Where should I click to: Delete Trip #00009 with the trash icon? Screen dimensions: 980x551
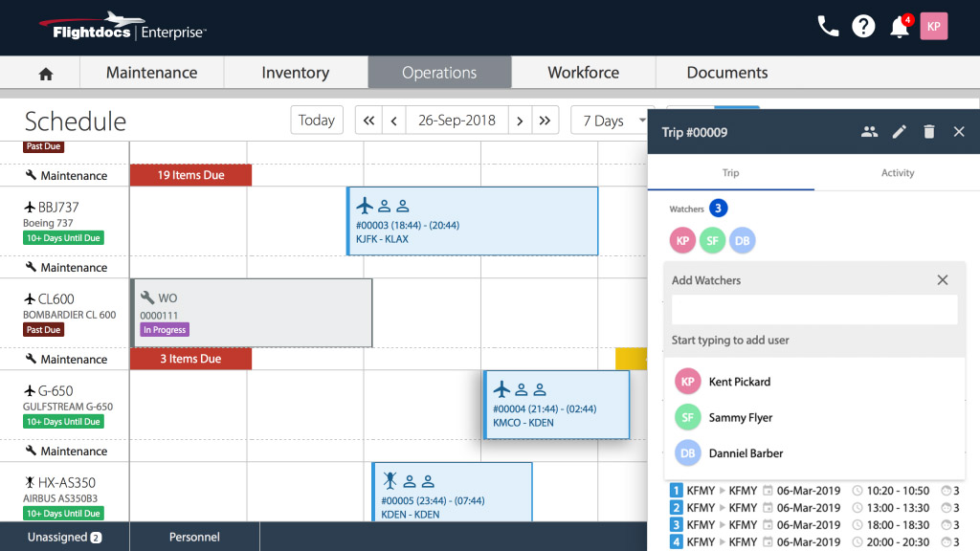(928, 131)
